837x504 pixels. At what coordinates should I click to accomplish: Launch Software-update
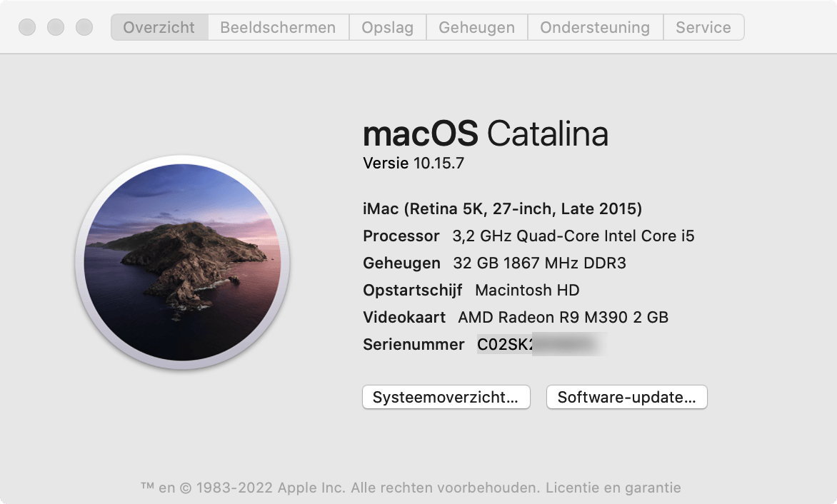(626, 398)
